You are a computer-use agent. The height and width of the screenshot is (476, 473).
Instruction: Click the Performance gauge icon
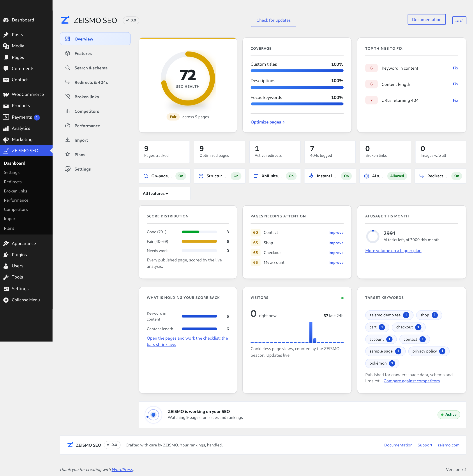(68, 126)
